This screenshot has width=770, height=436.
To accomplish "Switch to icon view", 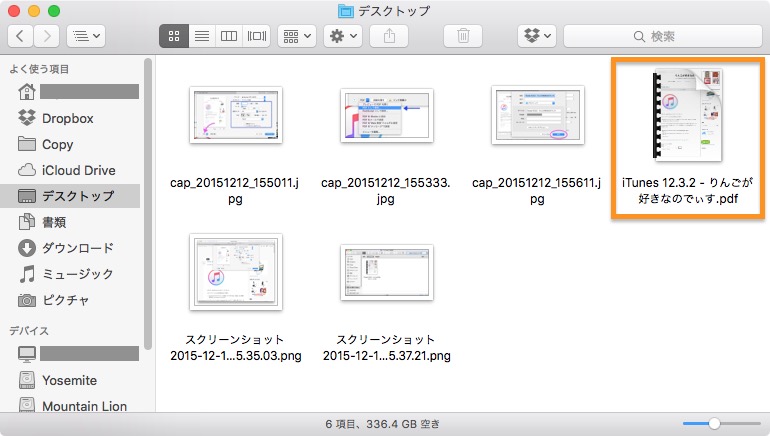I will (174, 36).
